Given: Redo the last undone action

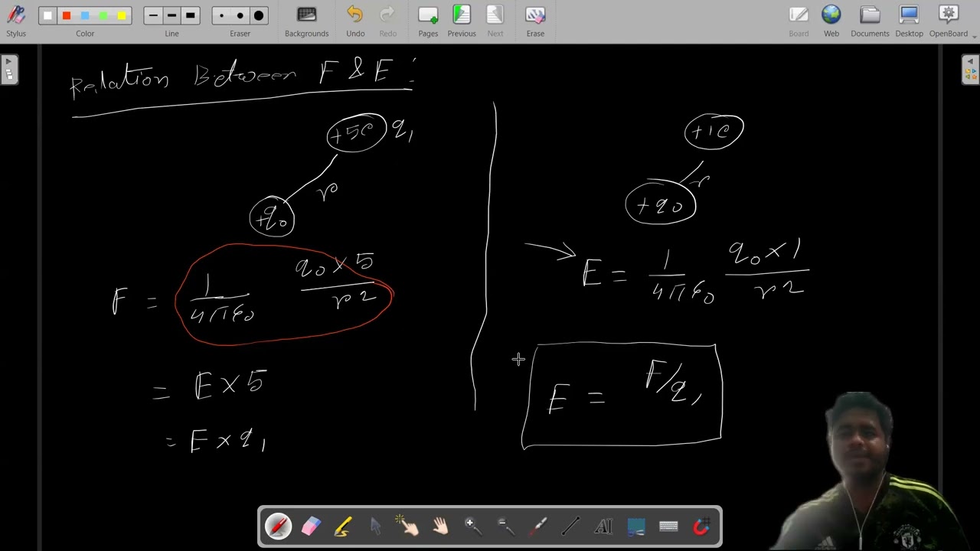Looking at the screenshot, I should [388, 21].
